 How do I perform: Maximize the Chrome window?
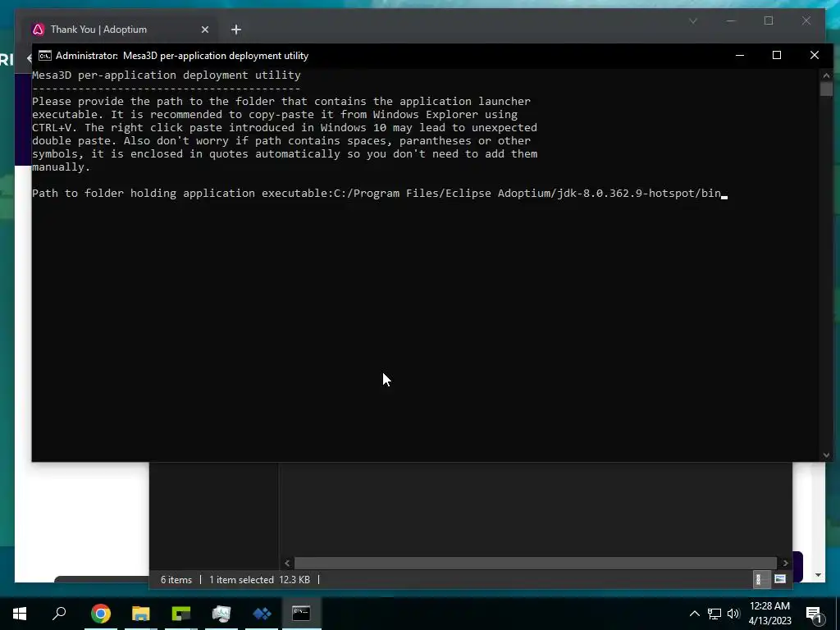click(x=769, y=21)
